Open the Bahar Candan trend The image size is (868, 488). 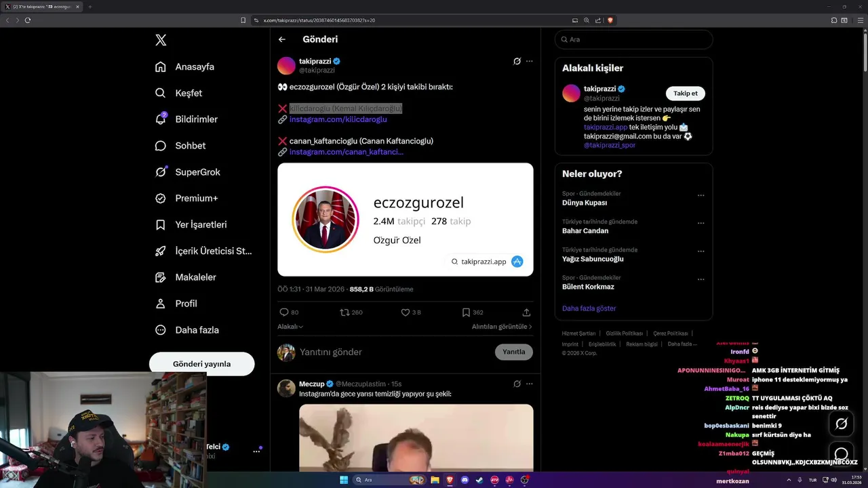click(585, 230)
